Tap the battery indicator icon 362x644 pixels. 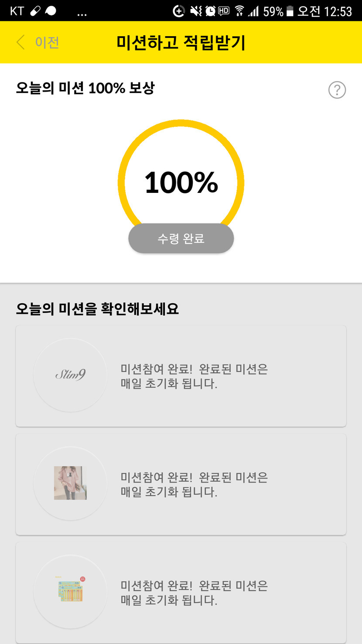click(x=290, y=11)
